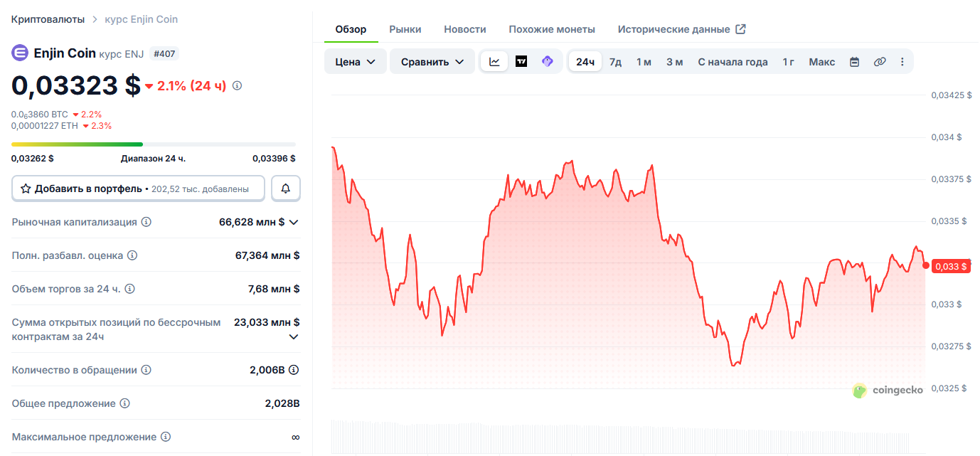Click the info icon beside 2,006B value
The height and width of the screenshot is (456, 980).
click(294, 370)
